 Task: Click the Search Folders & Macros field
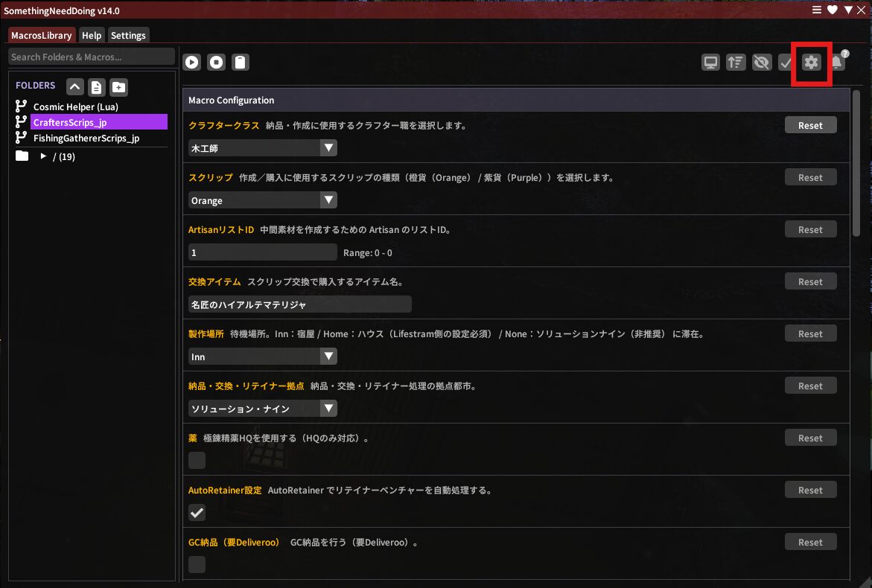91,57
